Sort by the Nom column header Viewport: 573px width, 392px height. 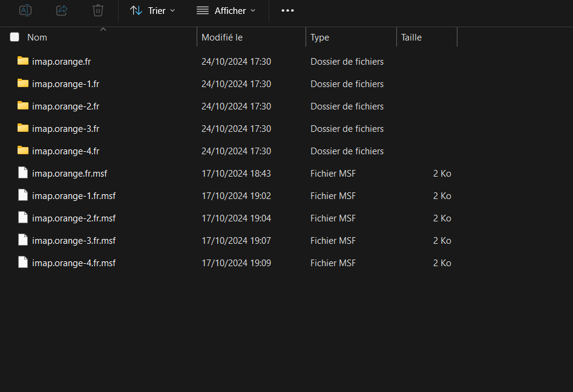click(37, 38)
